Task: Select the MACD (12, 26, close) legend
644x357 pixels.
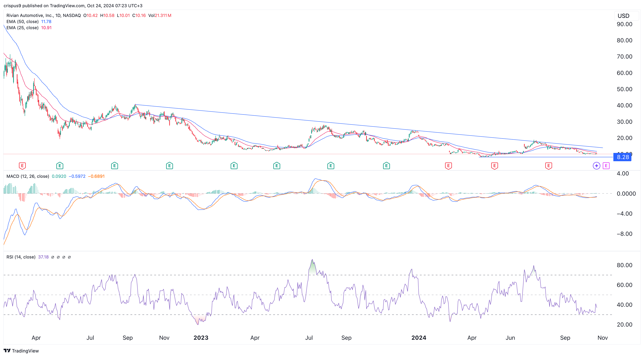Action: 28,176
